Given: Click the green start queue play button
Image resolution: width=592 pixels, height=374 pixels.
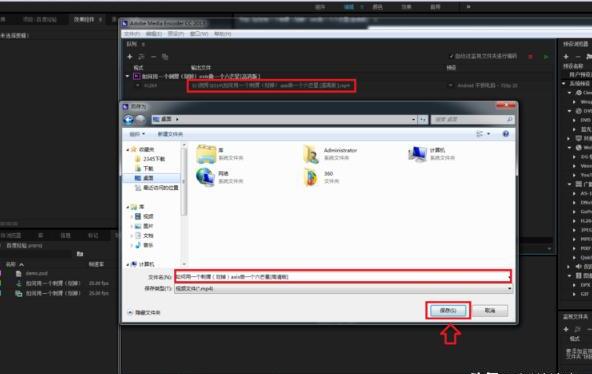Looking at the screenshot, I should pyautogui.click(x=546, y=57).
